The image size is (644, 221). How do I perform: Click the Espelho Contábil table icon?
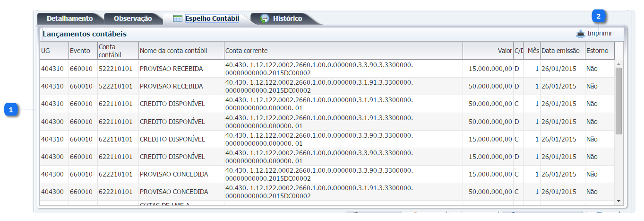(x=178, y=18)
